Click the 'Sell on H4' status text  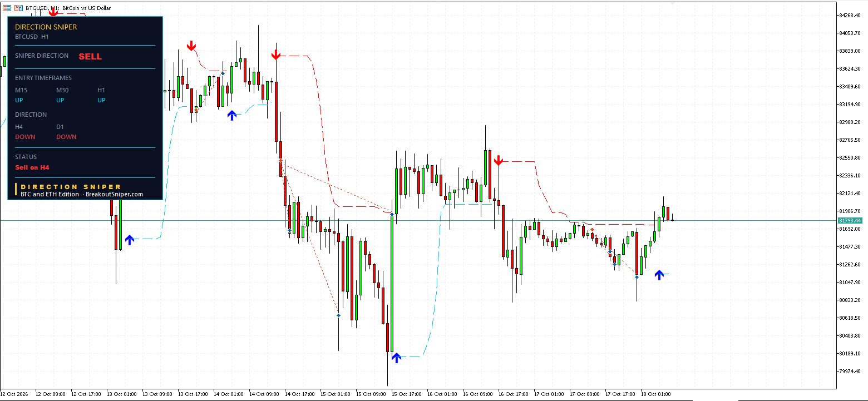click(x=32, y=167)
